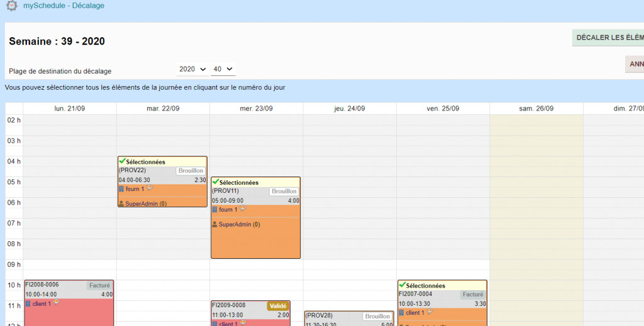Image resolution: width=644 pixels, height=326 pixels.
Task: Deselect the PROV11 event checkmark
Action: (x=216, y=182)
